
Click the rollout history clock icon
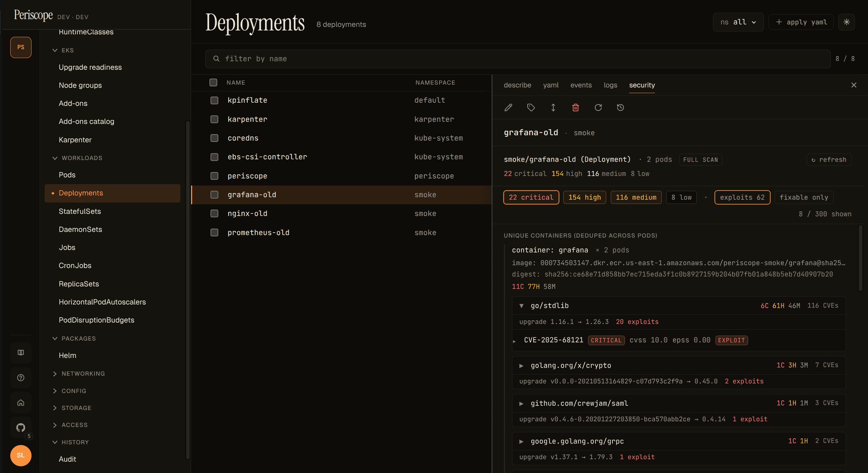coord(620,108)
